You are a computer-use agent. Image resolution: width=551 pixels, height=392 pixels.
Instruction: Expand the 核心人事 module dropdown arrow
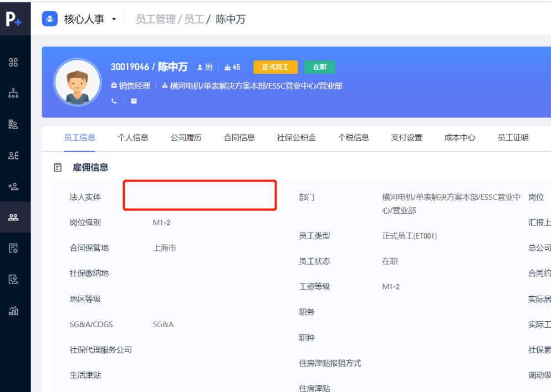point(114,19)
